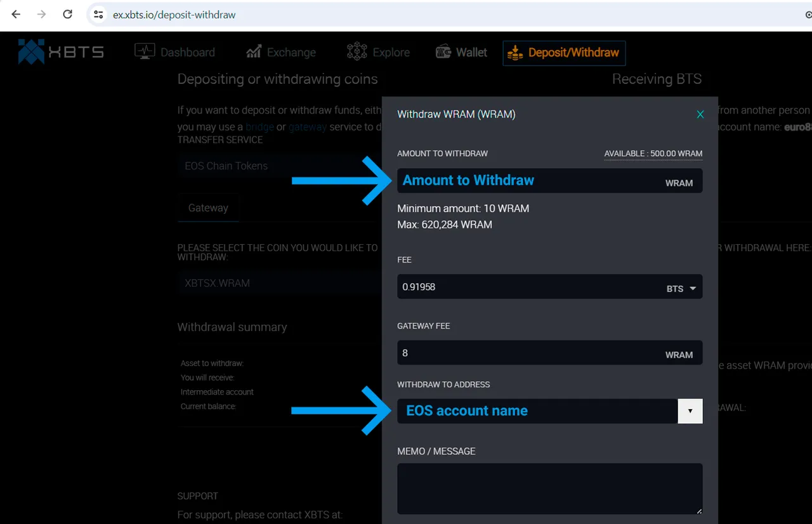Select the Gateway tab
Screen dimensions: 812x524
pyautogui.click(x=208, y=207)
